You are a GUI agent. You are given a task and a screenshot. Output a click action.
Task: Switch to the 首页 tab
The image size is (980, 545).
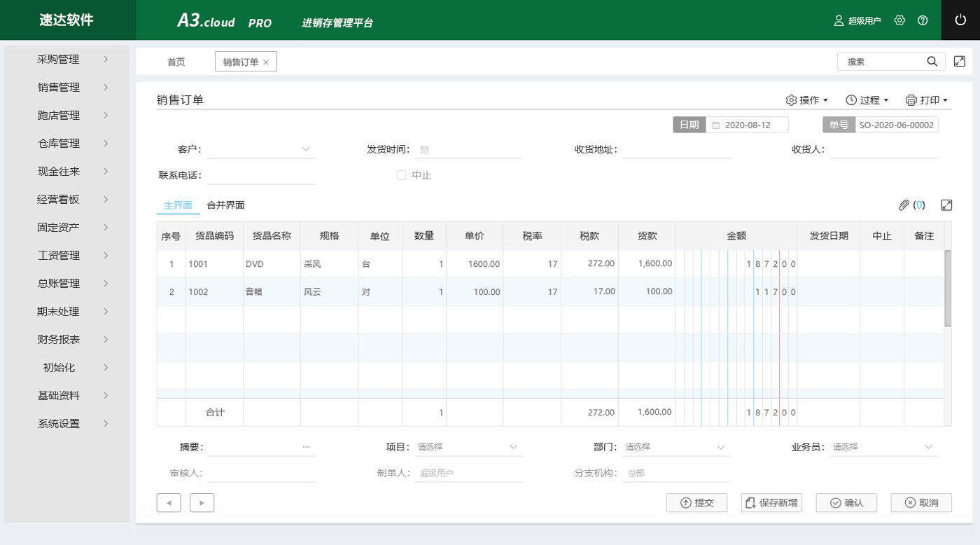click(176, 62)
